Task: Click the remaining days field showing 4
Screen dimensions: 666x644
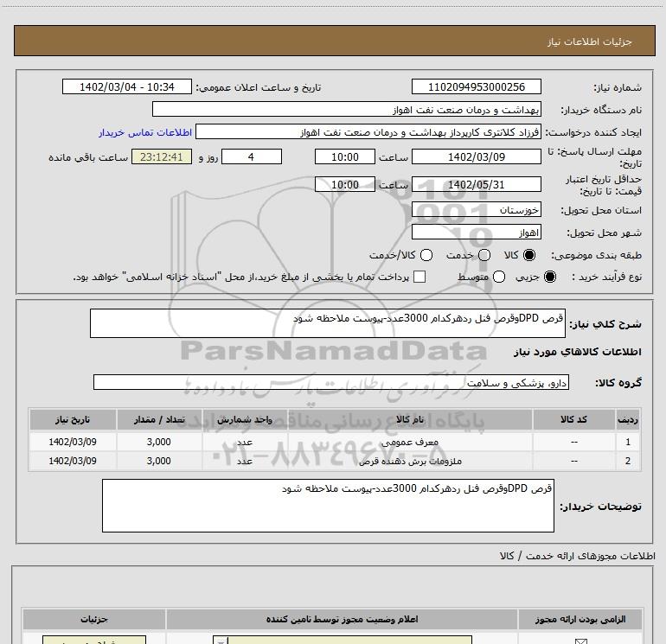Action: tap(252, 157)
